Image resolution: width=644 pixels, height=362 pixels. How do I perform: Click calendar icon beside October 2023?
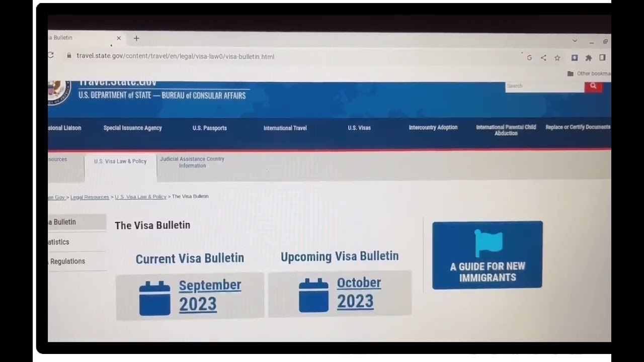[x=313, y=295]
